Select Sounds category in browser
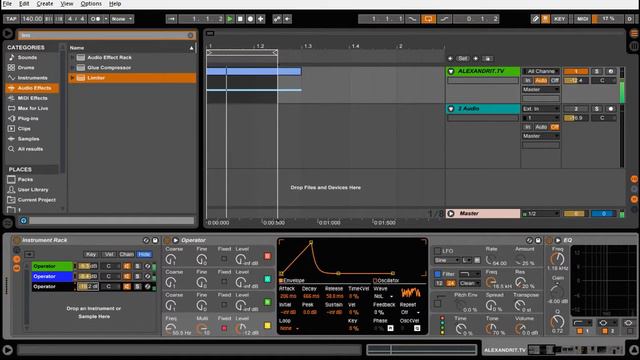This screenshot has width=640, height=360. [x=27, y=58]
